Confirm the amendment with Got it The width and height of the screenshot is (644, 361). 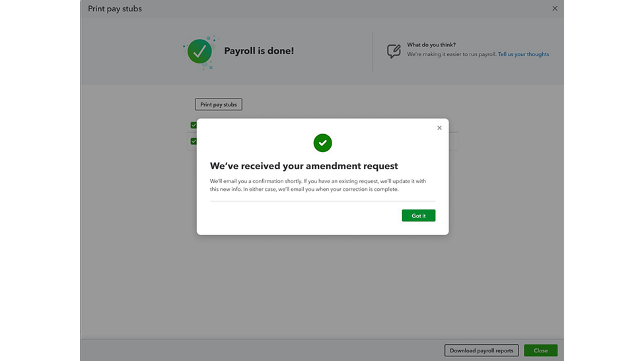[x=418, y=216]
